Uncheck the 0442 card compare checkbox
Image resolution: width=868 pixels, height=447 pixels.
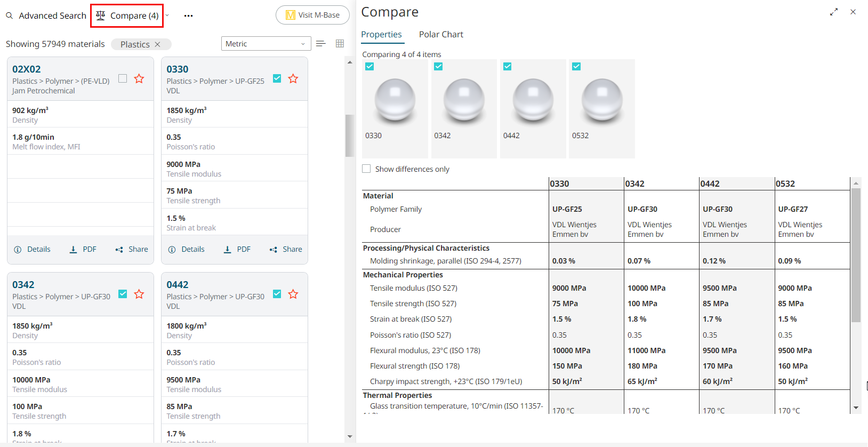(x=277, y=294)
